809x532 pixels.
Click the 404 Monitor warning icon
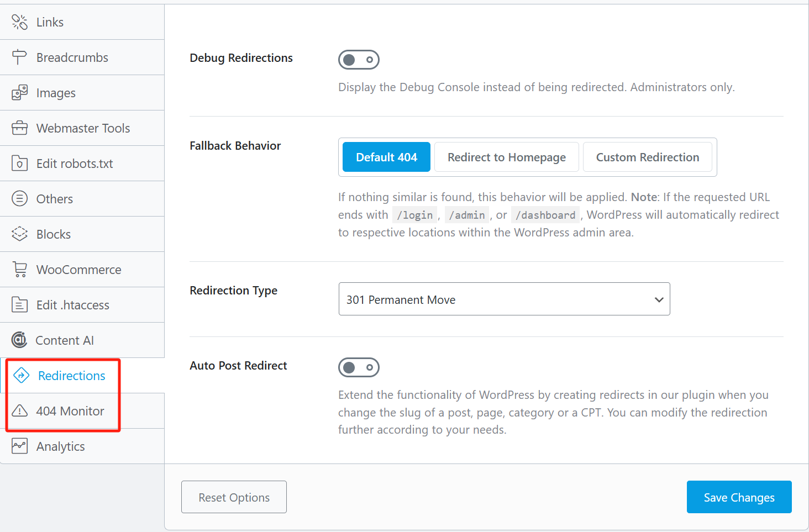click(19, 410)
